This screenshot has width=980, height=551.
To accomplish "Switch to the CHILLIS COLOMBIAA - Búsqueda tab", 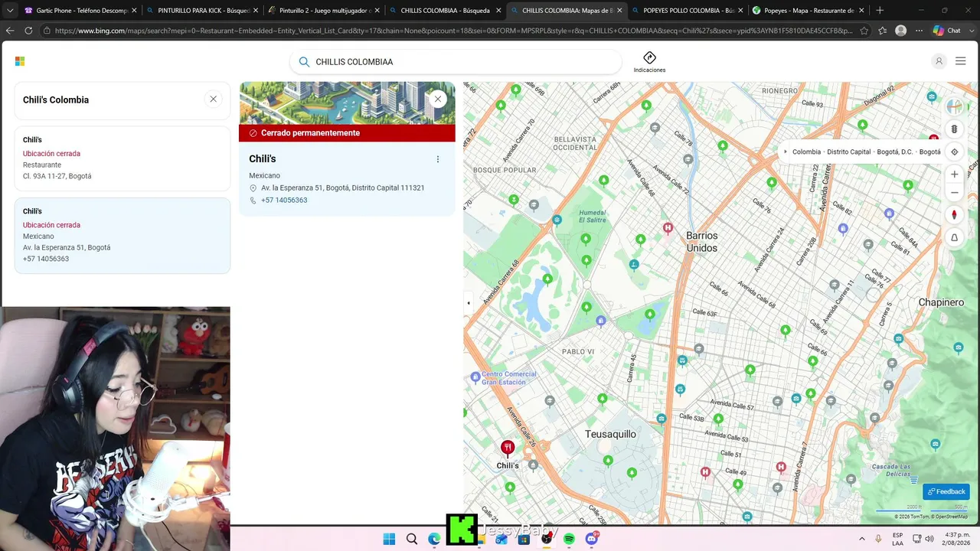I will 444,11.
